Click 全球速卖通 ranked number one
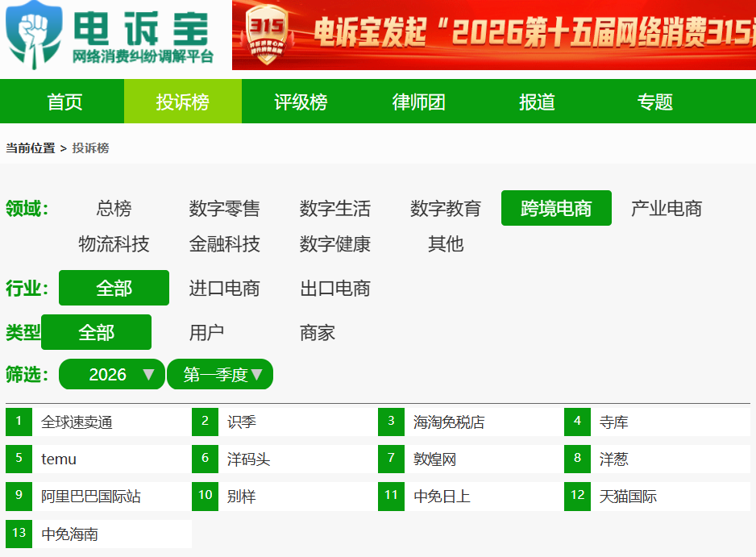The height and width of the screenshot is (557, 756). click(x=81, y=422)
